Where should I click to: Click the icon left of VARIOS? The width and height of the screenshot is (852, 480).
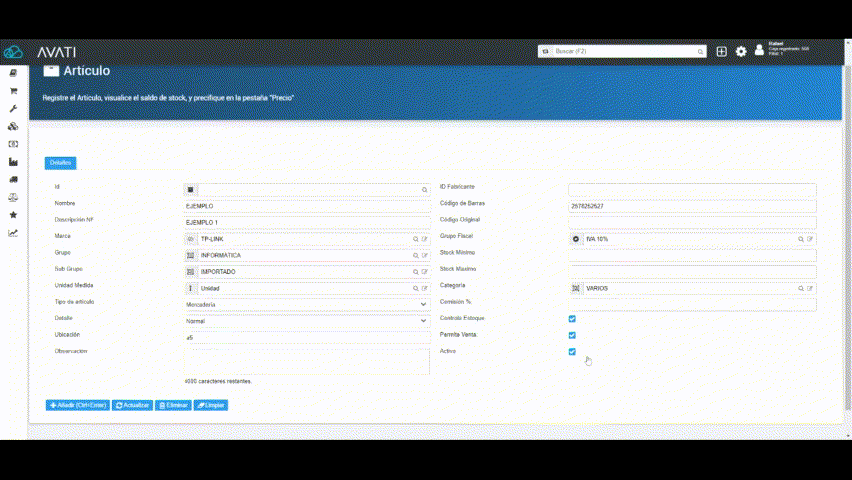pos(575,289)
